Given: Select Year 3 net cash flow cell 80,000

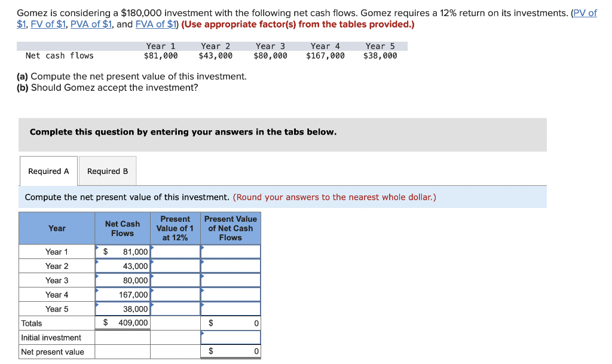Looking at the screenshot, I should [x=123, y=280].
